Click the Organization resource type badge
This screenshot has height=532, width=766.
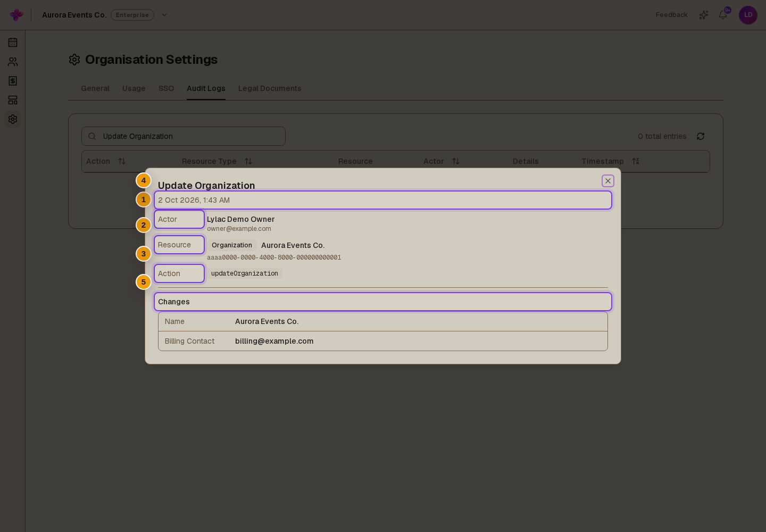[232, 245]
